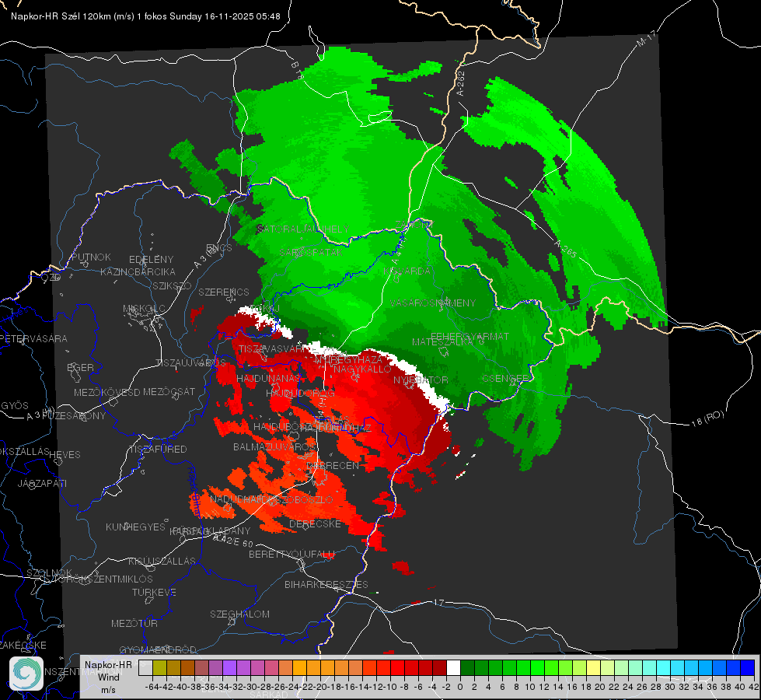The height and width of the screenshot is (700, 761).
Task: Click the KUNHEGYES town label
Action: [136, 527]
